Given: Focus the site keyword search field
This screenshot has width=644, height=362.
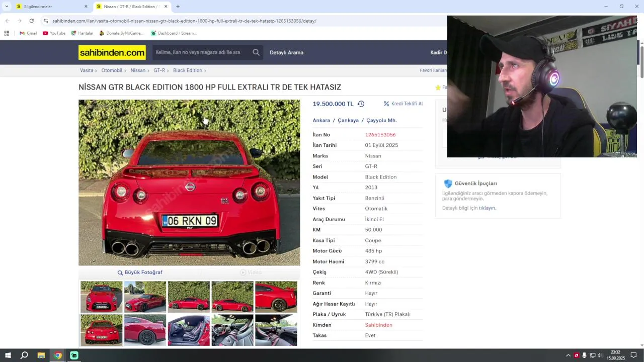Looking at the screenshot, I should [x=201, y=52].
